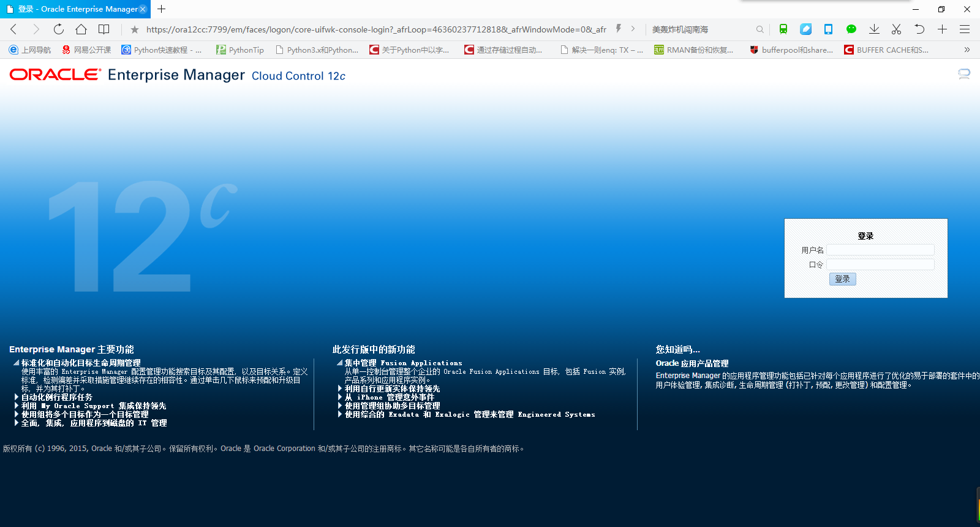Open the green WeChat extension icon
Viewport: 980px width, 527px height.
coord(851,29)
